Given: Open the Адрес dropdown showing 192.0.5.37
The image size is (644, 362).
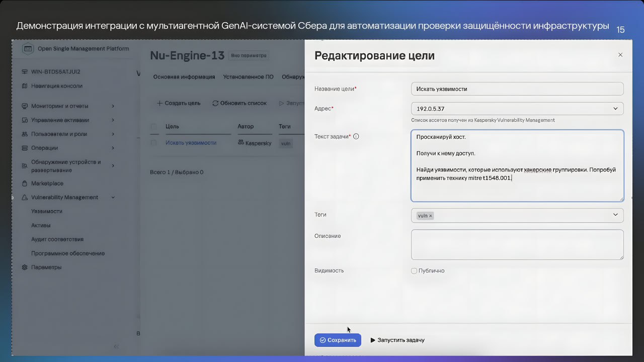Looking at the screenshot, I should point(517,109).
